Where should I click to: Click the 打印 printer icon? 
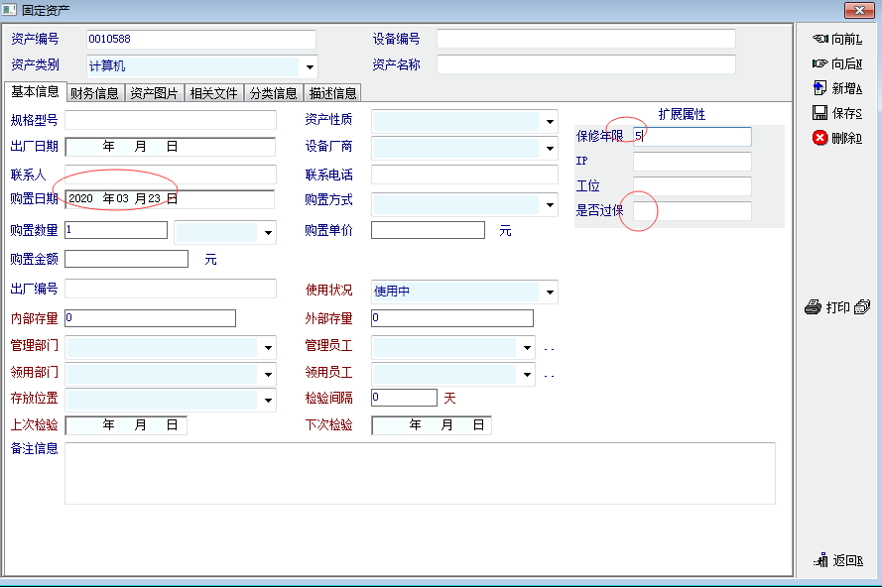click(813, 307)
